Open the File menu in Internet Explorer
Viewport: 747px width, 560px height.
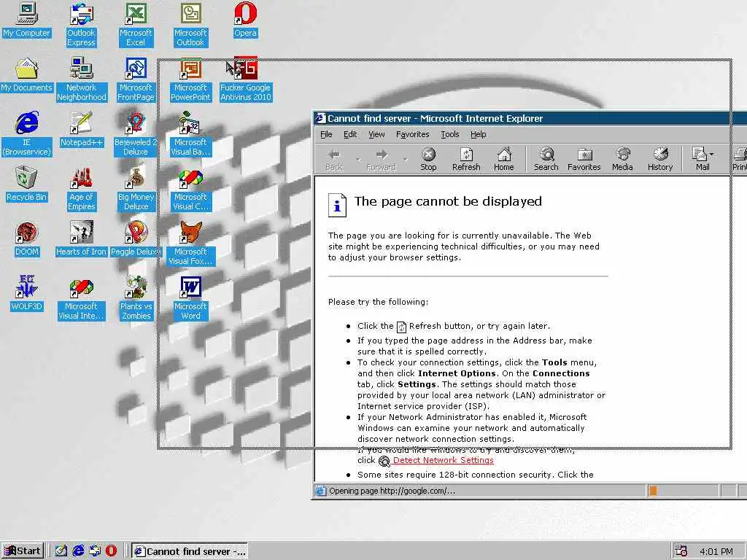coord(326,134)
